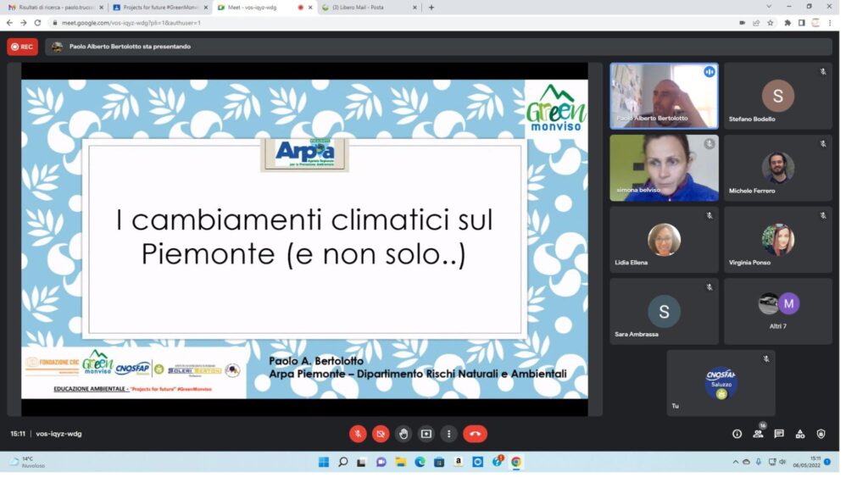This screenshot has width=868, height=483.
Task: Raise your hand in the meeting
Action: 403,434
